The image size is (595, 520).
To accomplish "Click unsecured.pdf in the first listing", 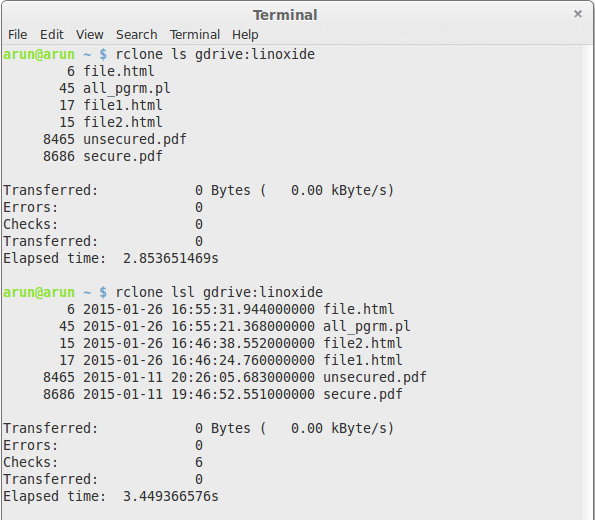I will (135, 139).
